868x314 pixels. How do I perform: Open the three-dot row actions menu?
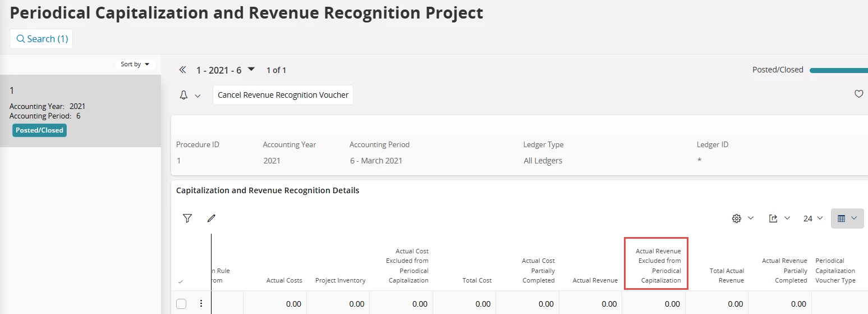(x=201, y=304)
